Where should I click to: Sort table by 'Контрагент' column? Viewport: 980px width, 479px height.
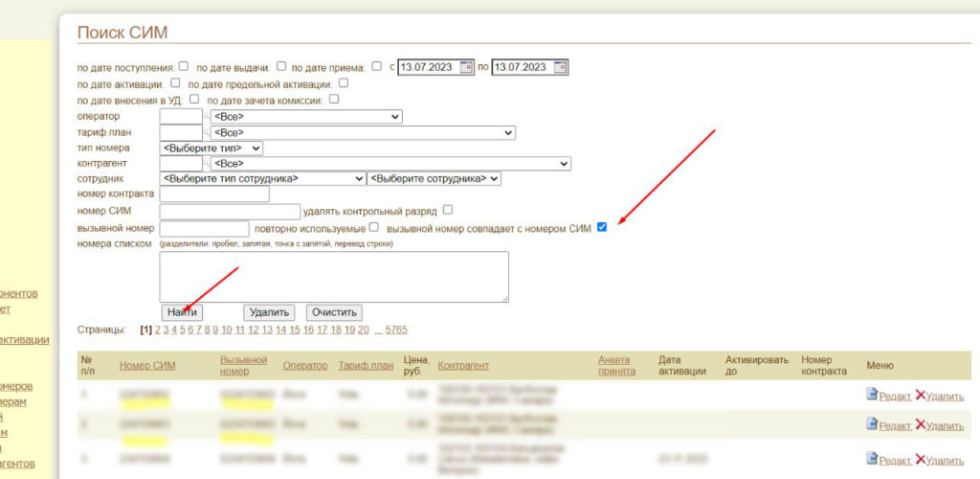pos(464,366)
